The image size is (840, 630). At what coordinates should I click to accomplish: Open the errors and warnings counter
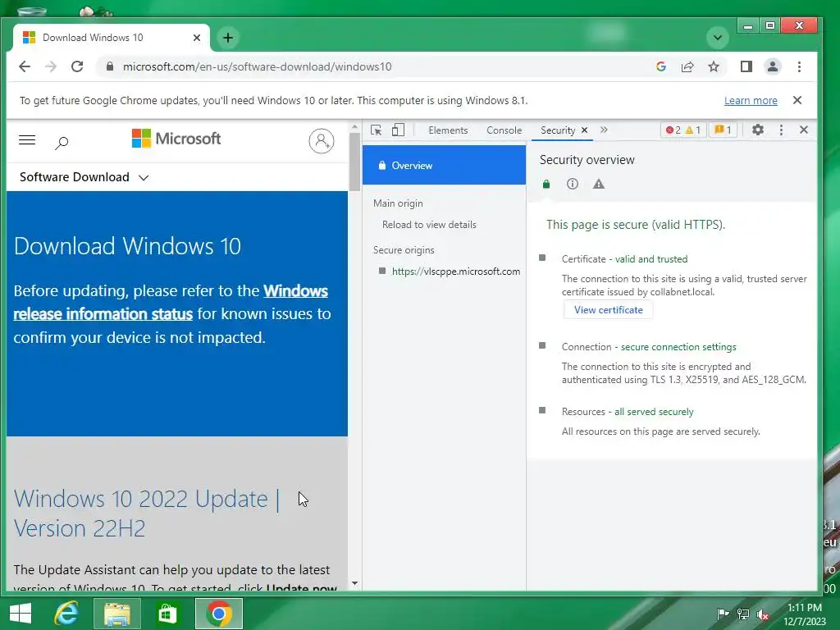click(x=683, y=130)
